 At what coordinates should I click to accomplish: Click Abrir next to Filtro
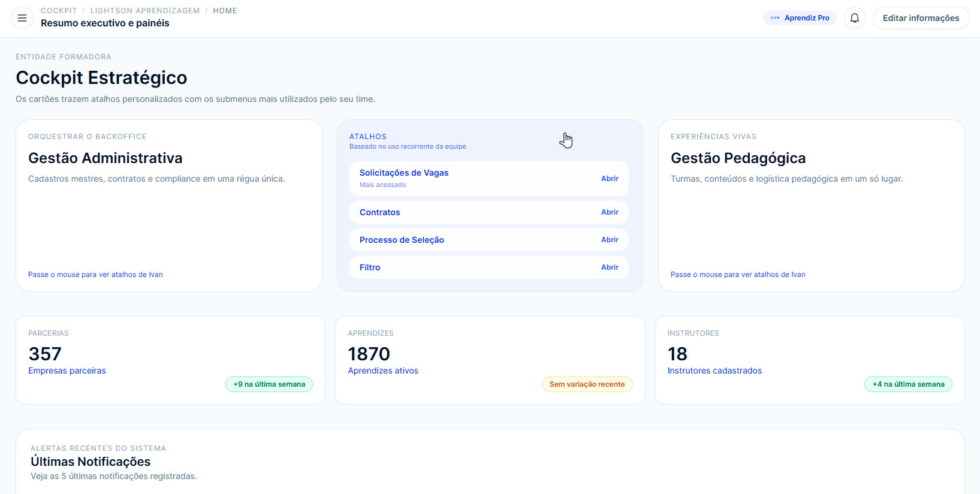(610, 267)
